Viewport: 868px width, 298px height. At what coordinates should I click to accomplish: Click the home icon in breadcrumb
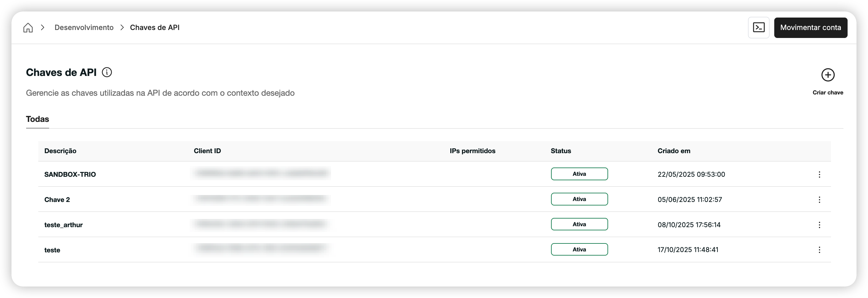click(x=28, y=28)
